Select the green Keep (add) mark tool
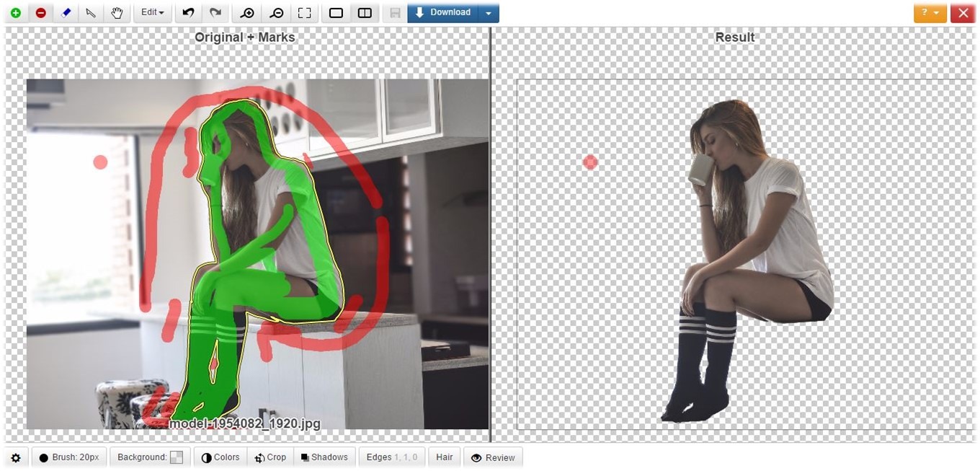The image size is (980, 471). coord(16,13)
